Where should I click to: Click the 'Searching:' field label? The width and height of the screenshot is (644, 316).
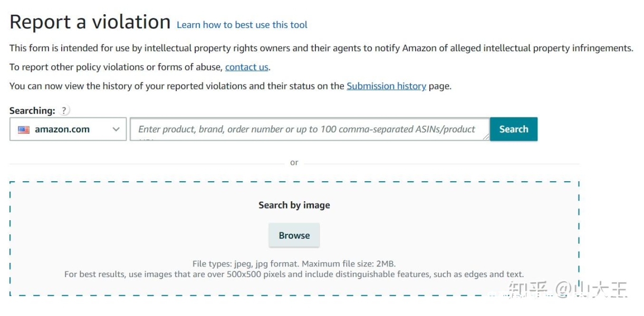point(32,111)
